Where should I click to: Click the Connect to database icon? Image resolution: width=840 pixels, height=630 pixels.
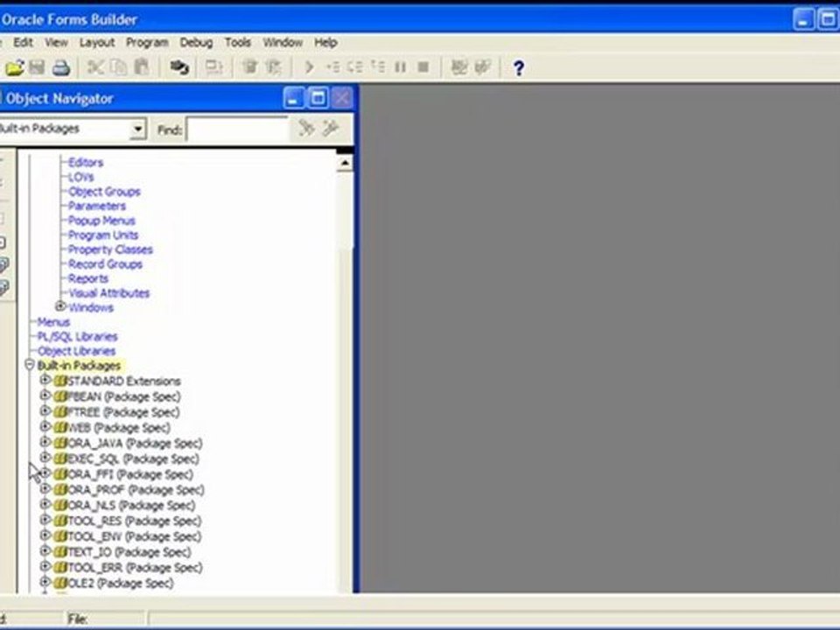tap(179, 67)
